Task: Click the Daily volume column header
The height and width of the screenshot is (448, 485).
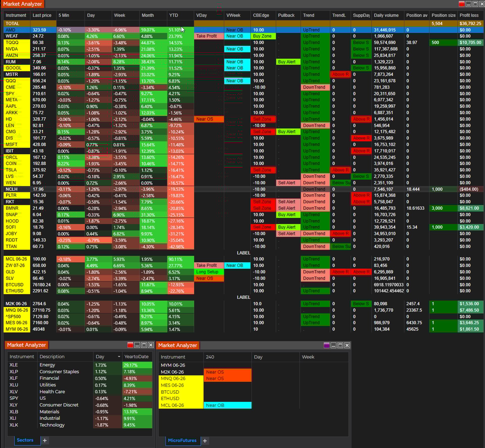Action: 386,15
